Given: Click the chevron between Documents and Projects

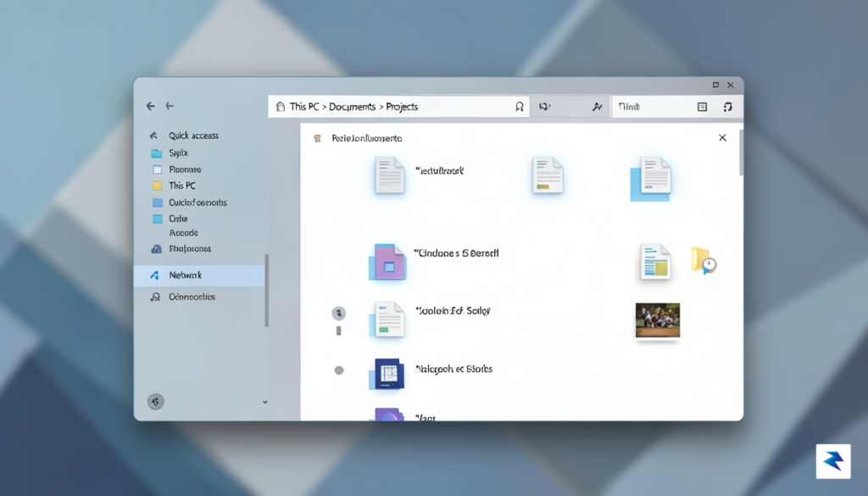Looking at the screenshot, I should [x=381, y=107].
